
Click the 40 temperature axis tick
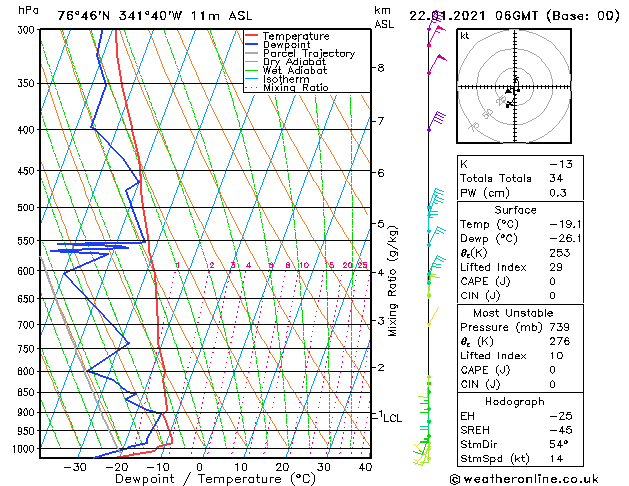point(365,467)
